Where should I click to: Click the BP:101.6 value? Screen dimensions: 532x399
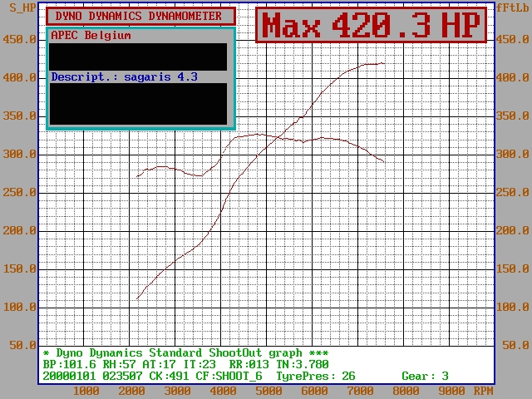70,365
